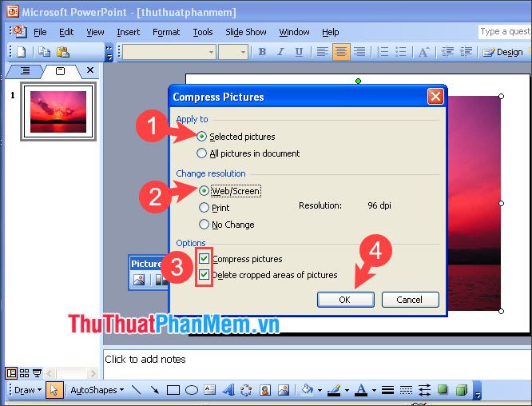Click the Paste clipboard icon
This screenshot has height=406, width=532.
tap(63, 52)
